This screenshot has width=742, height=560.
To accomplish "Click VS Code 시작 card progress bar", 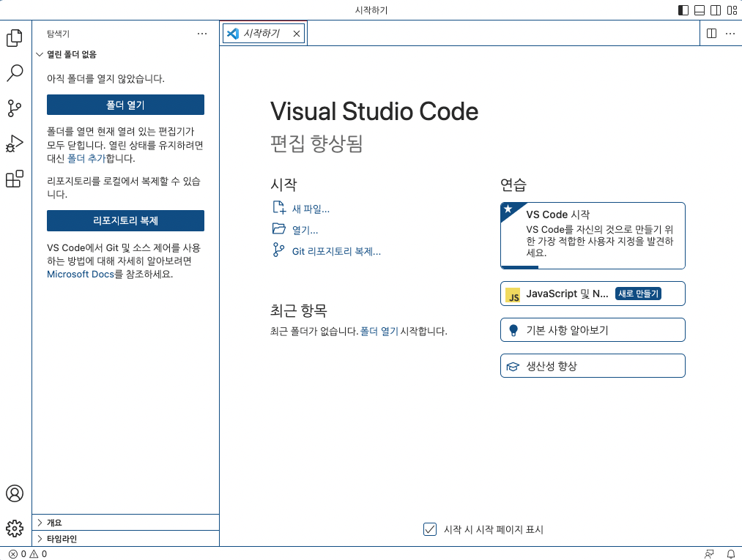I will click(x=519, y=266).
